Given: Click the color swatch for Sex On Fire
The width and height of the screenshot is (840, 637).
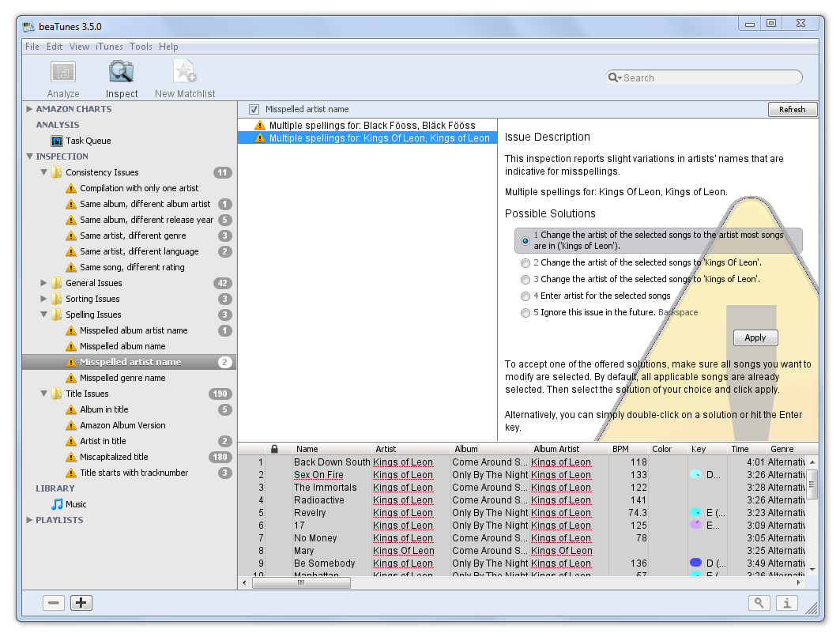Looking at the screenshot, I should [x=695, y=474].
